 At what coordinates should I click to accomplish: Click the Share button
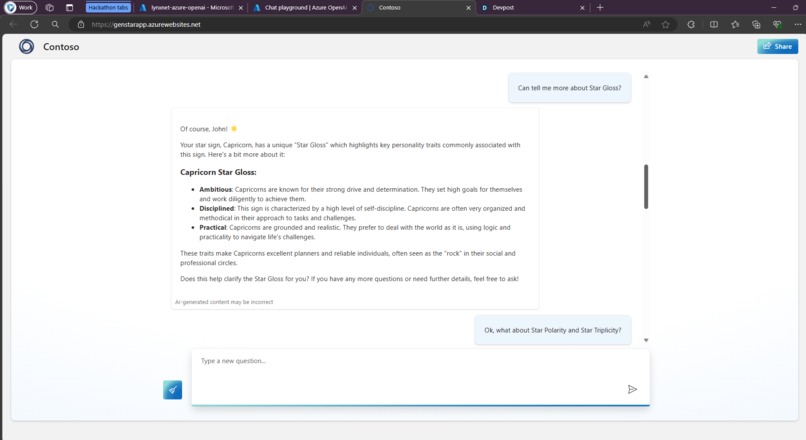[777, 46]
